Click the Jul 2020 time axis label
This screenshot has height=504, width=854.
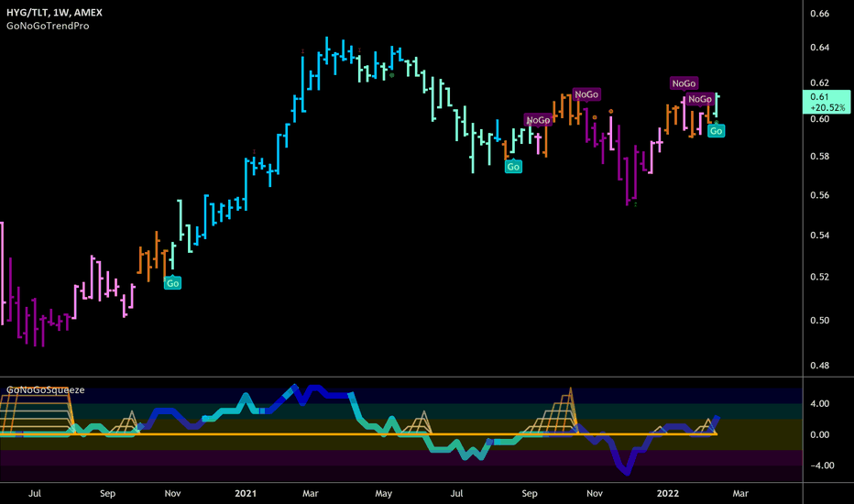click(34, 493)
